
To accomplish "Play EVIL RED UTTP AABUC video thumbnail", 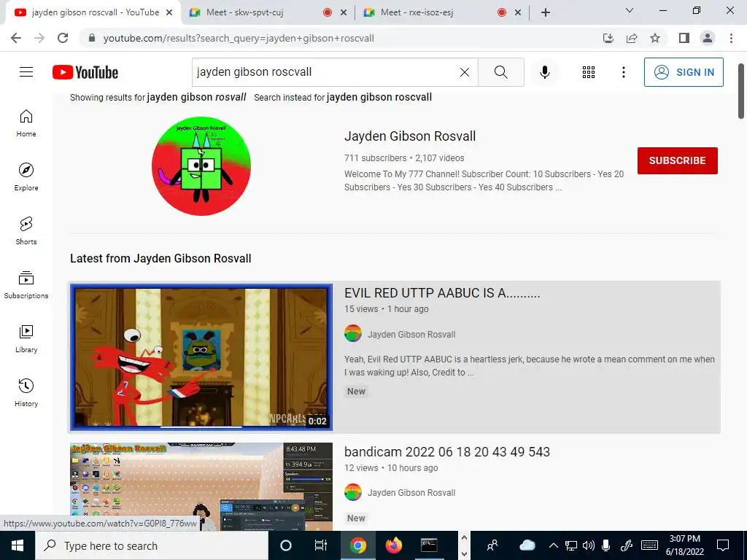I will (201, 357).
